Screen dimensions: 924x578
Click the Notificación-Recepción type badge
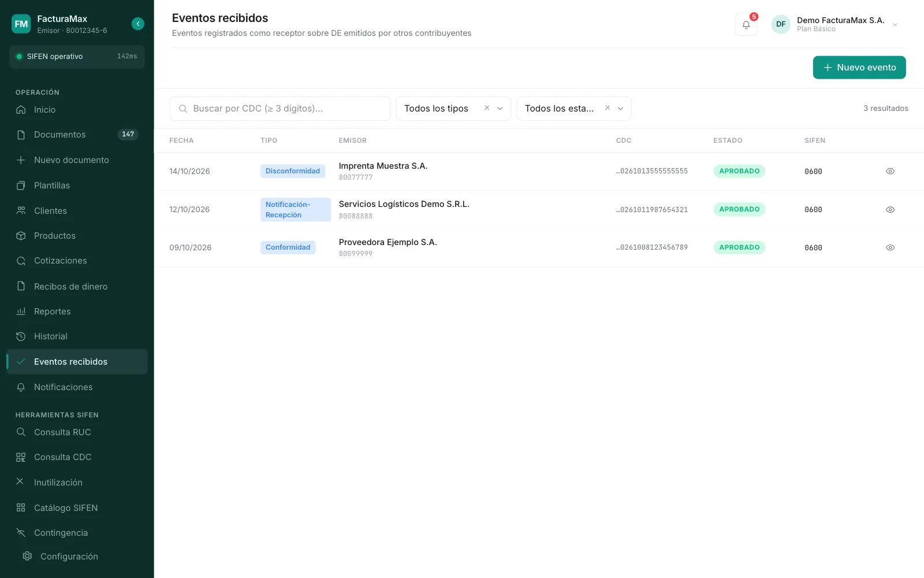pos(296,210)
